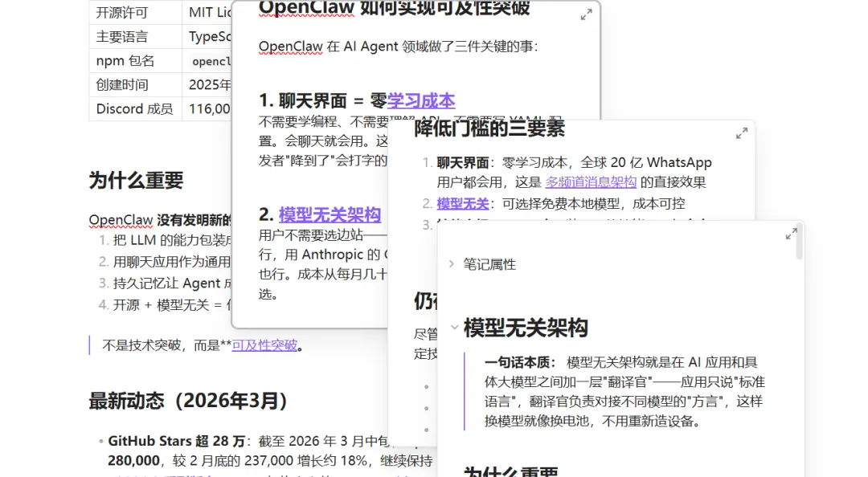Click the list item 把 LLM 的能力包装
The width and height of the screenshot is (868, 477).
pos(172,240)
